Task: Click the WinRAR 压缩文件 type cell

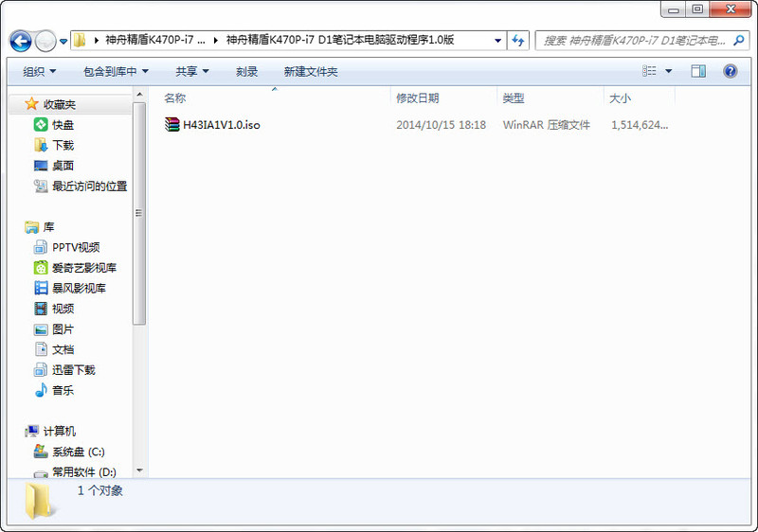Action: [547, 125]
